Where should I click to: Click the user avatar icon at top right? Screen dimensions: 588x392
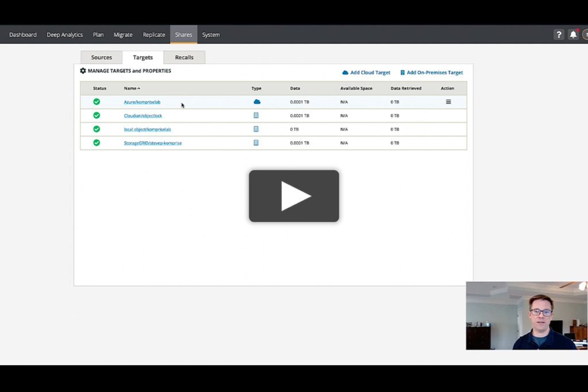coord(586,34)
